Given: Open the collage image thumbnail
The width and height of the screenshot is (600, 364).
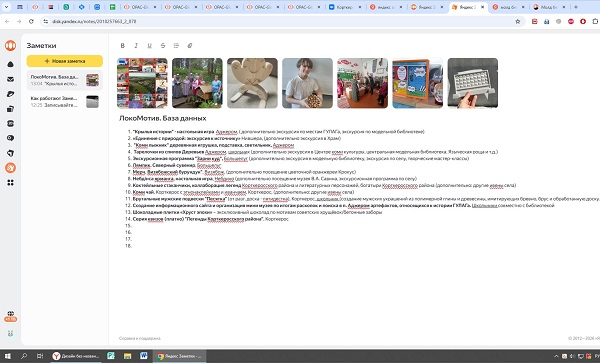Looking at the screenshot, I should [x=142, y=83].
